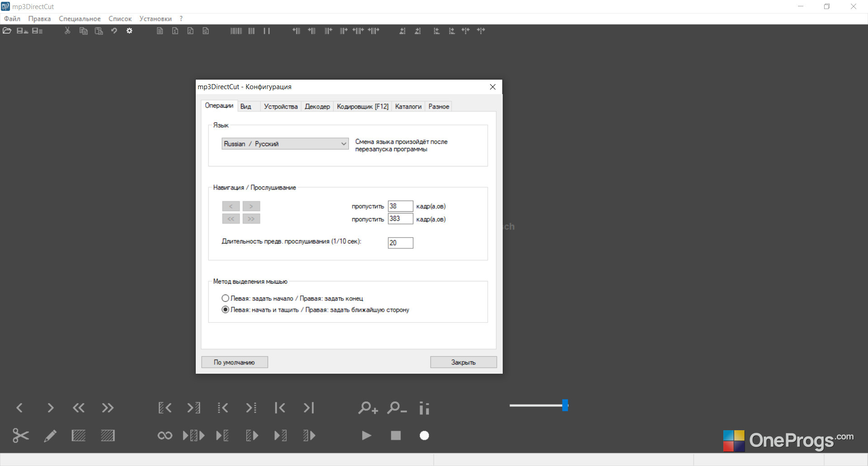Open the Каталоги tab
This screenshot has width=868, height=466.
click(x=408, y=107)
